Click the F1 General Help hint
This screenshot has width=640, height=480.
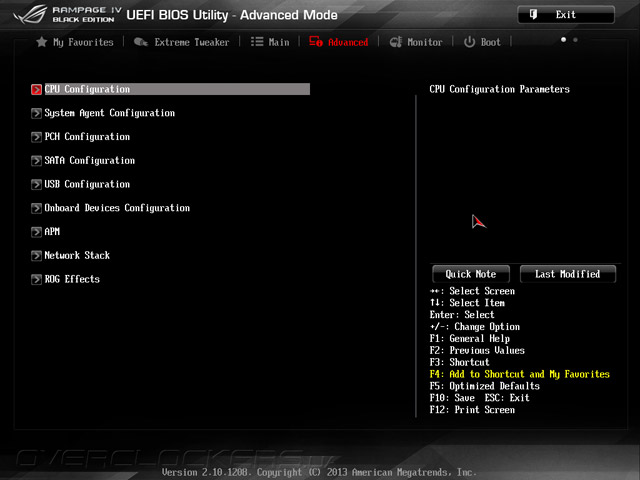coord(469,338)
